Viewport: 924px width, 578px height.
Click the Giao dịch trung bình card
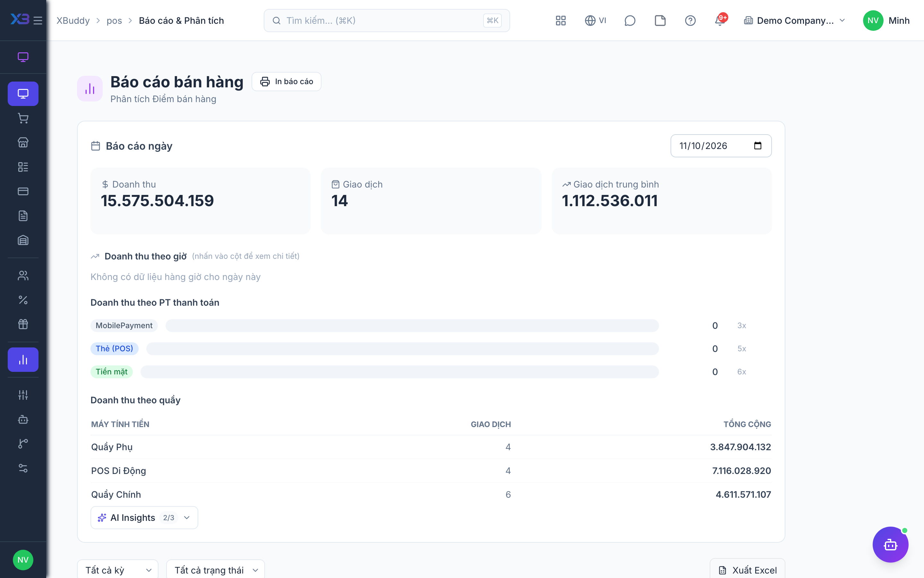pos(662,201)
